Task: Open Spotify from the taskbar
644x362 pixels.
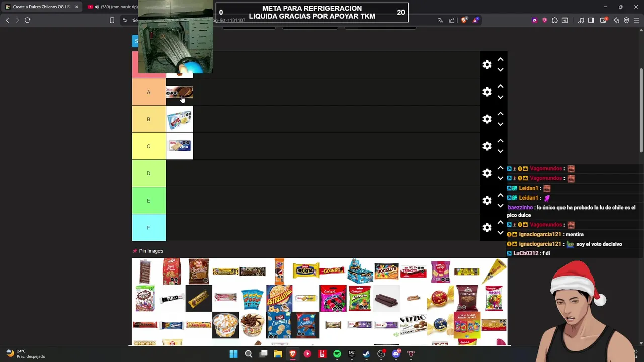Action: 337,354
